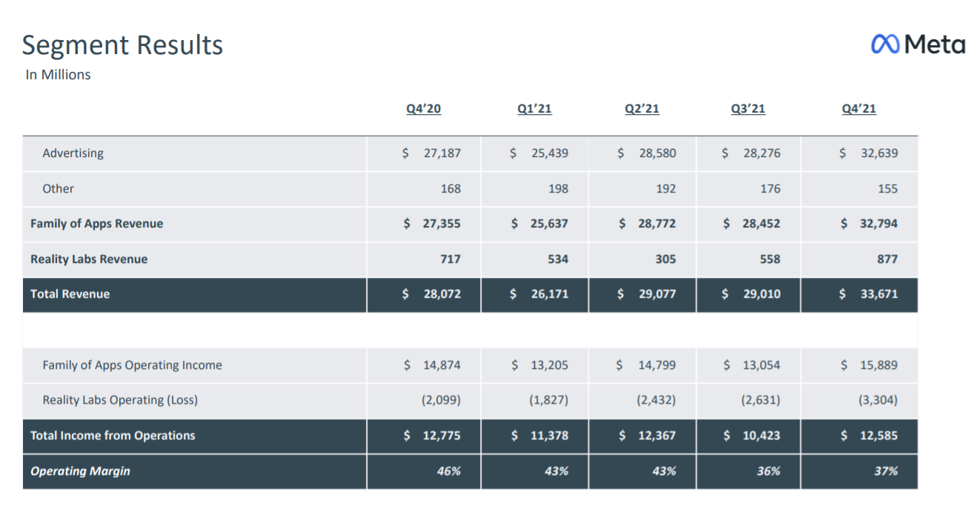Click the Q3'21 column header

747,109
